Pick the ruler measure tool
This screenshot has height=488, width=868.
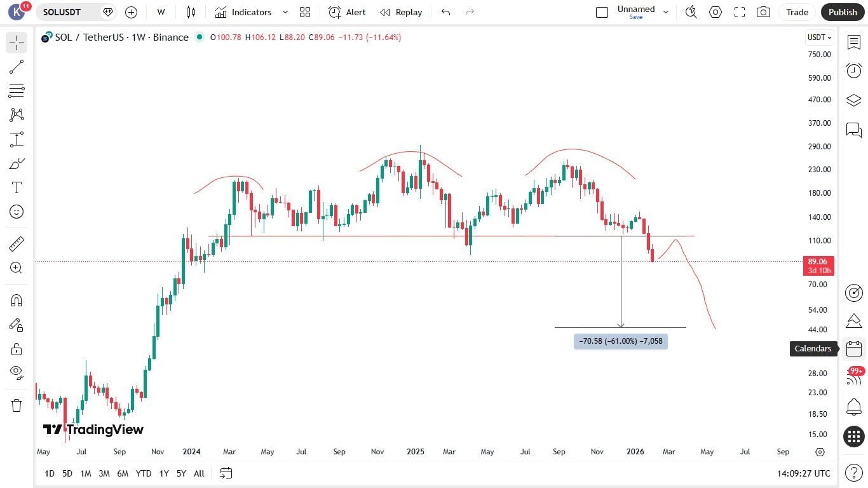click(17, 243)
